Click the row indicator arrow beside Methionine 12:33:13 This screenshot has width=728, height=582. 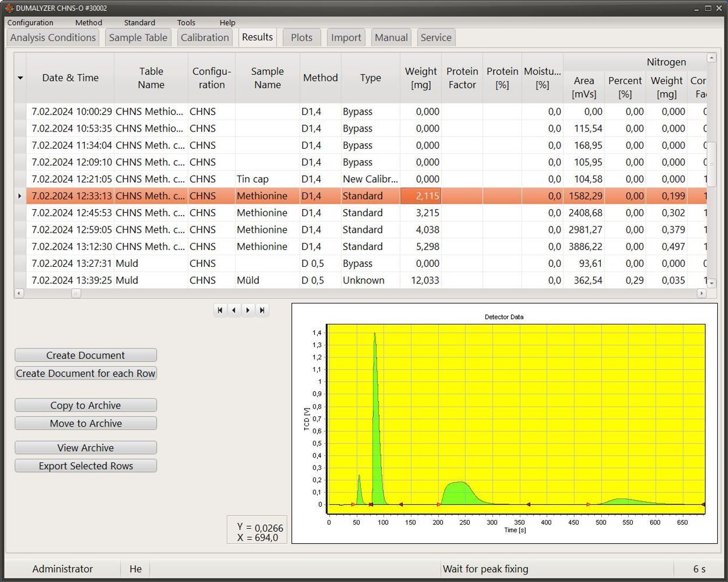pos(20,196)
